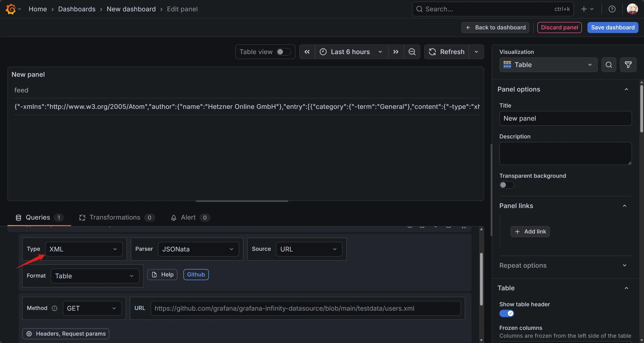Click the zoom out time range icon
The width and height of the screenshot is (644, 343).
click(412, 52)
